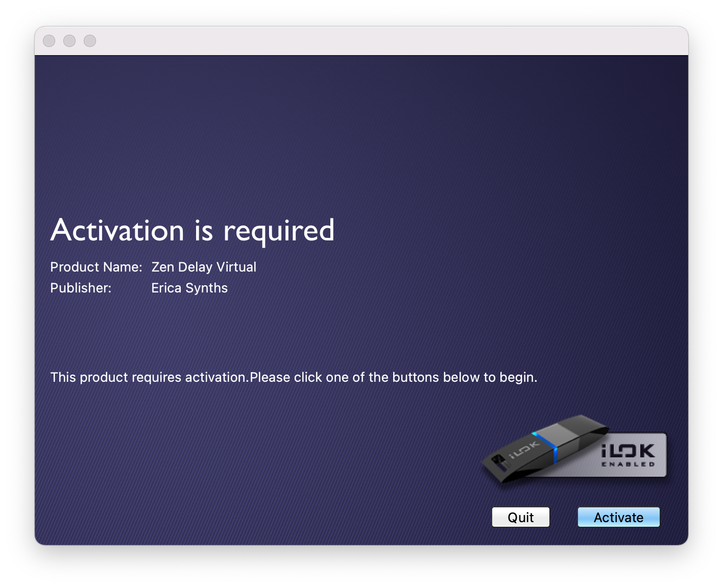Close the window with the leftmost title-bar button
Screen dimensions: 723x588
point(49,41)
